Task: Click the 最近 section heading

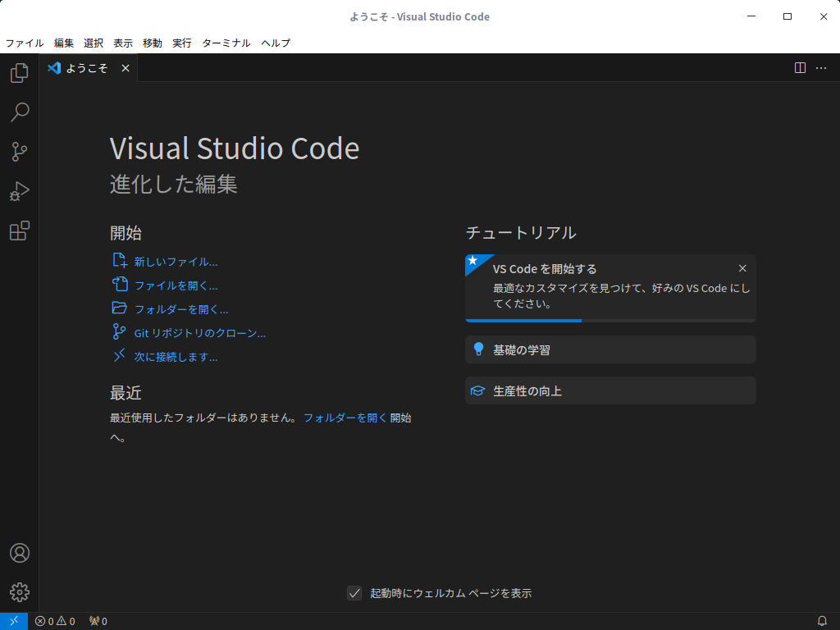Action: (126, 393)
